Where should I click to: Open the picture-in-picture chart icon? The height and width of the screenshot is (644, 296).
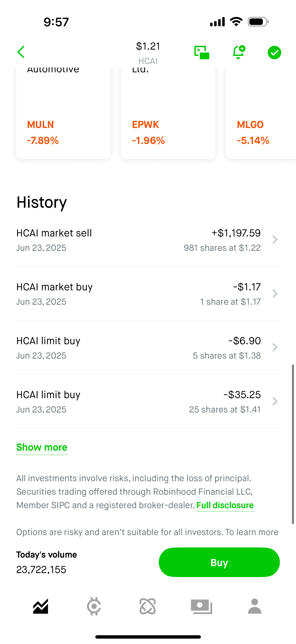point(202,53)
